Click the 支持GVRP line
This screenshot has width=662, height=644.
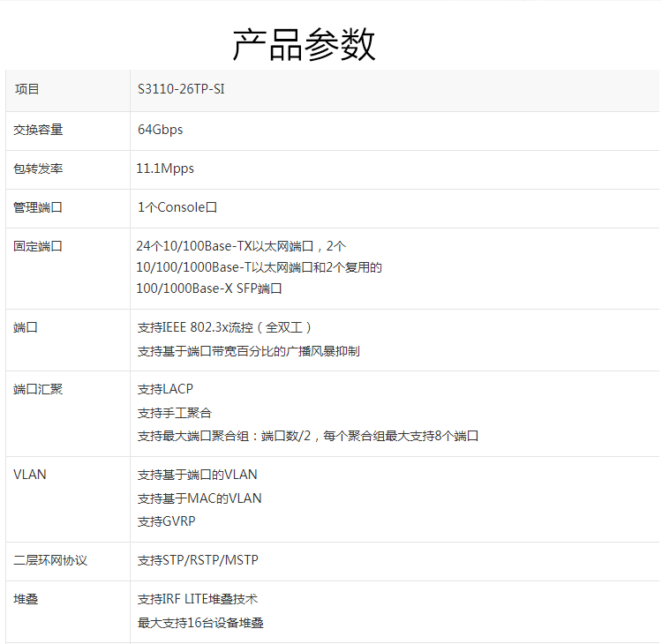coord(166,521)
